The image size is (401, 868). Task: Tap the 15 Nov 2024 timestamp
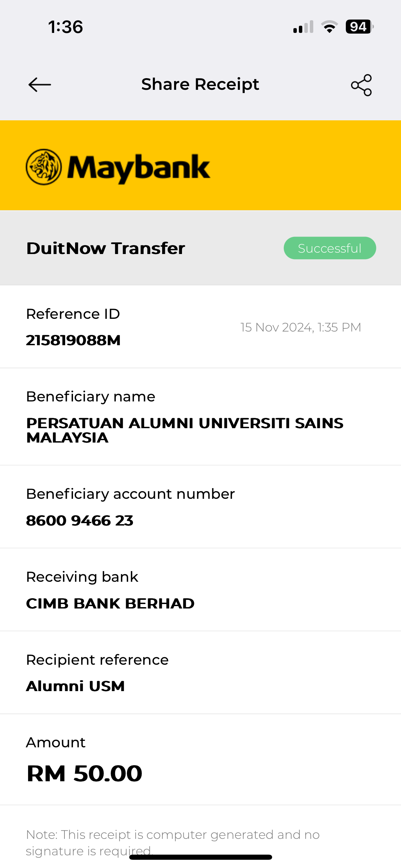[x=301, y=327]
